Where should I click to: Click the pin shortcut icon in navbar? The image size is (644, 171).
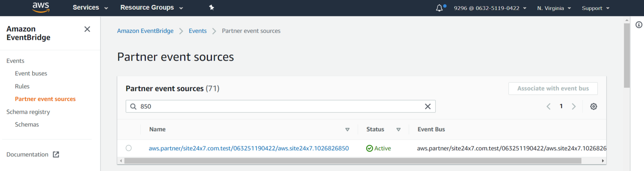coord(211,7)
